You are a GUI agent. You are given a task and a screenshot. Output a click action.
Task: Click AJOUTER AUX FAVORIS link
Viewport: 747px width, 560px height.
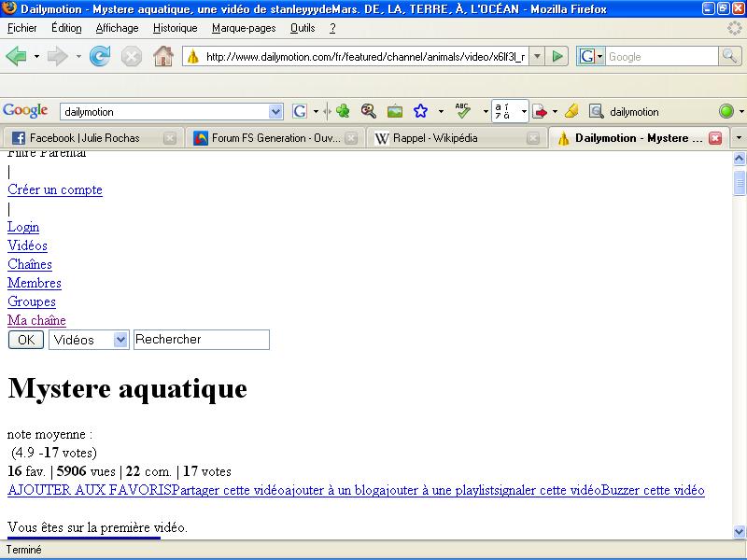tap(90, 490)
